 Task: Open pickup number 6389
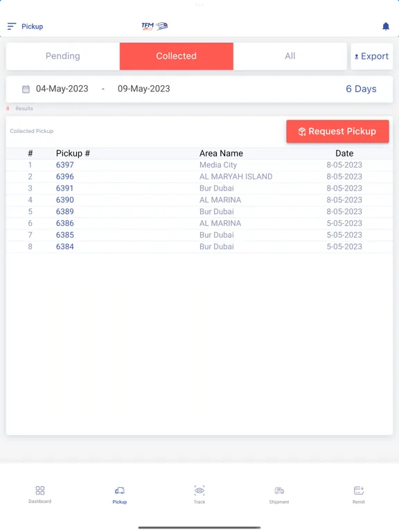point(65,212)
